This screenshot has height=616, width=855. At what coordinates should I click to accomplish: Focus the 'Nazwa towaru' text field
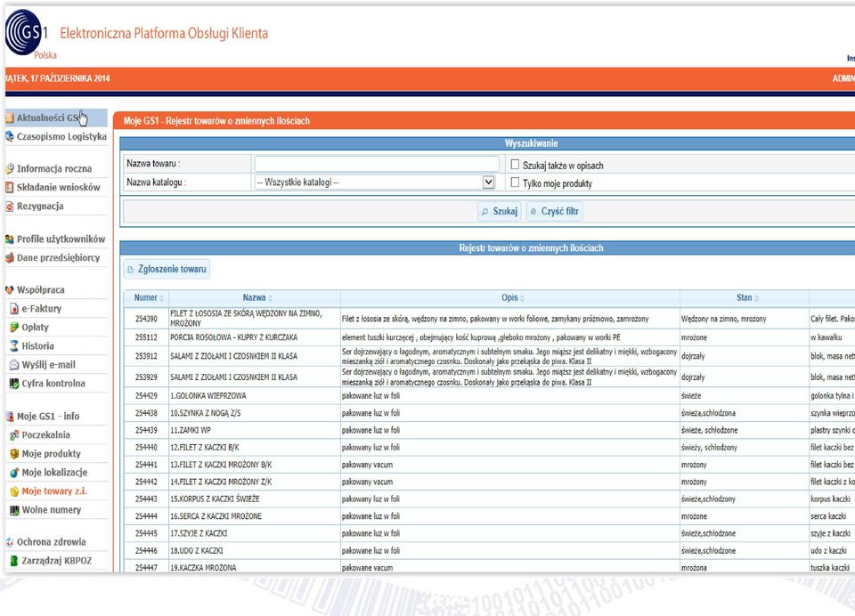pos(376,164)
